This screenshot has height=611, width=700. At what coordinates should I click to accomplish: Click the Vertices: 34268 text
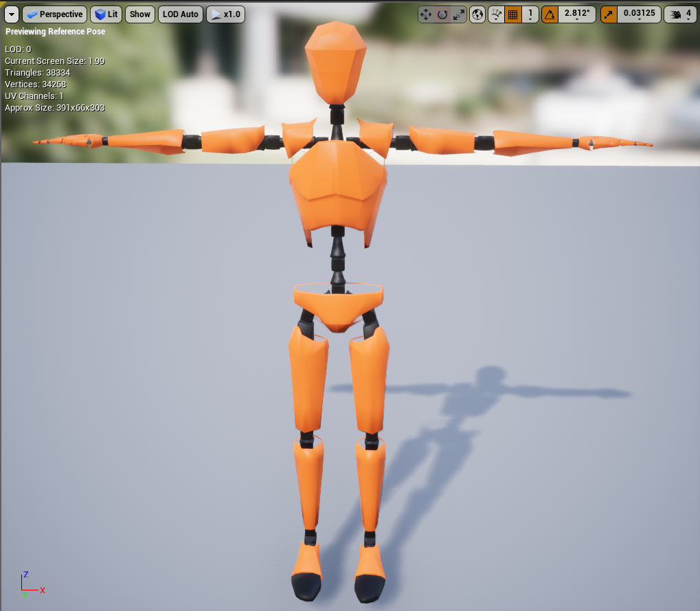[x=35, y=84]
